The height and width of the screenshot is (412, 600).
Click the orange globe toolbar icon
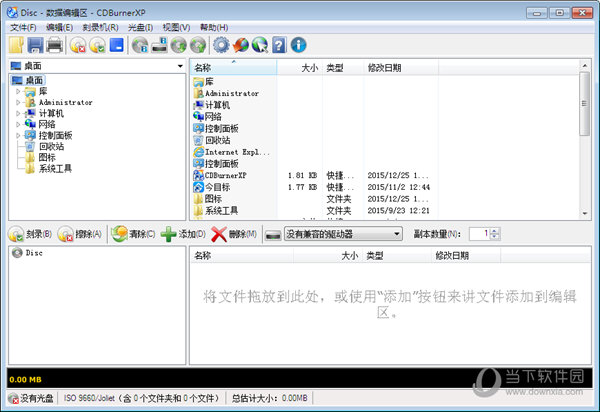[x=241, y=45]
